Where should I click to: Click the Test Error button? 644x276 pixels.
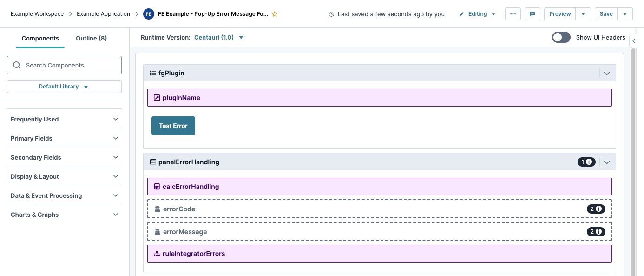173,126
